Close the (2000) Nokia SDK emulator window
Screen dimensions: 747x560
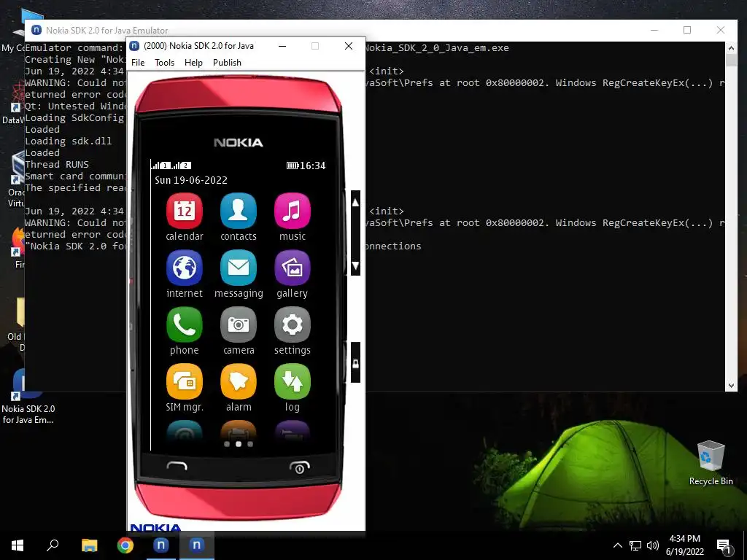[x=349, y=46]
